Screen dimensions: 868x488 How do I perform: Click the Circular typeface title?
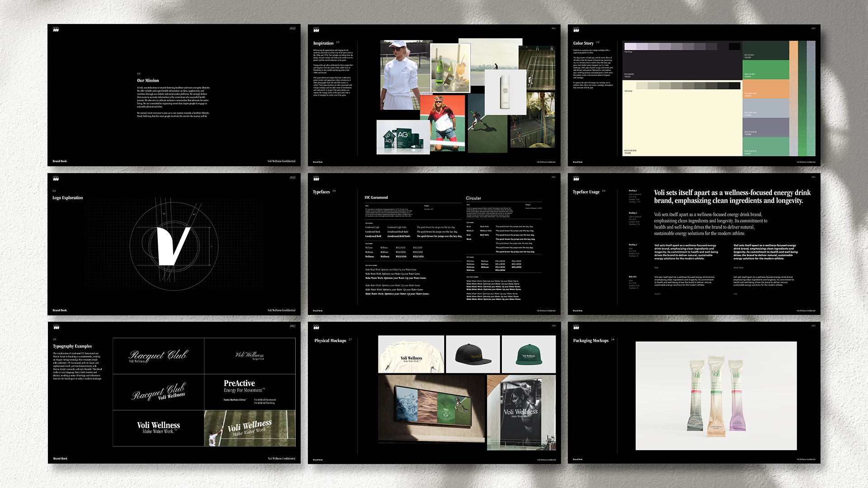[473, 198]
